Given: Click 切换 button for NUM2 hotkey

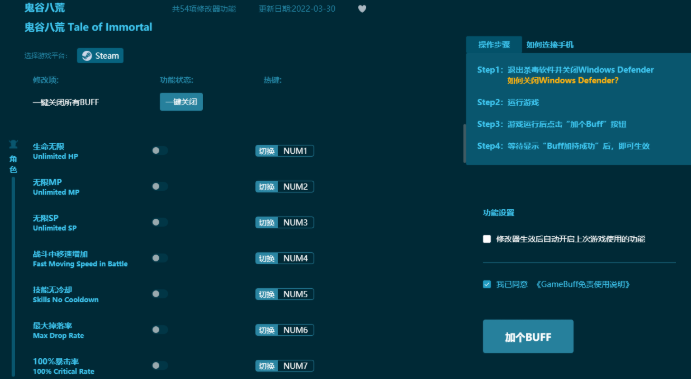Looking at the screenshot, I should point(267,187).
